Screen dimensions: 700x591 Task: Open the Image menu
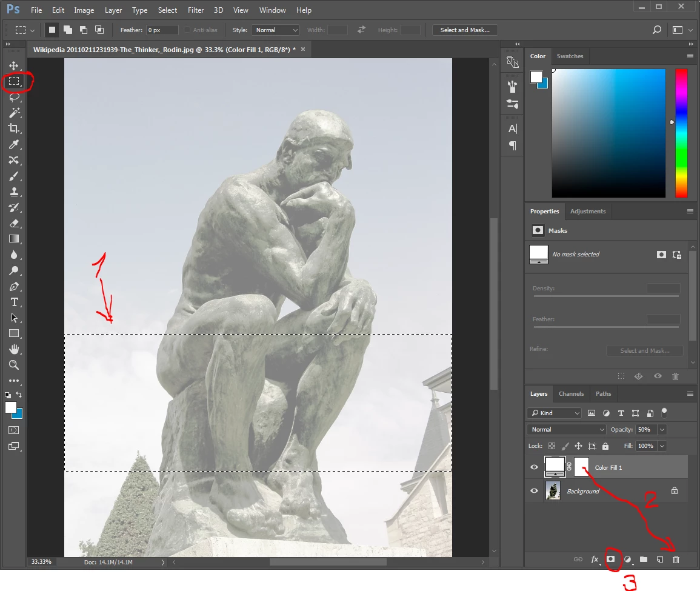(84, 10)
